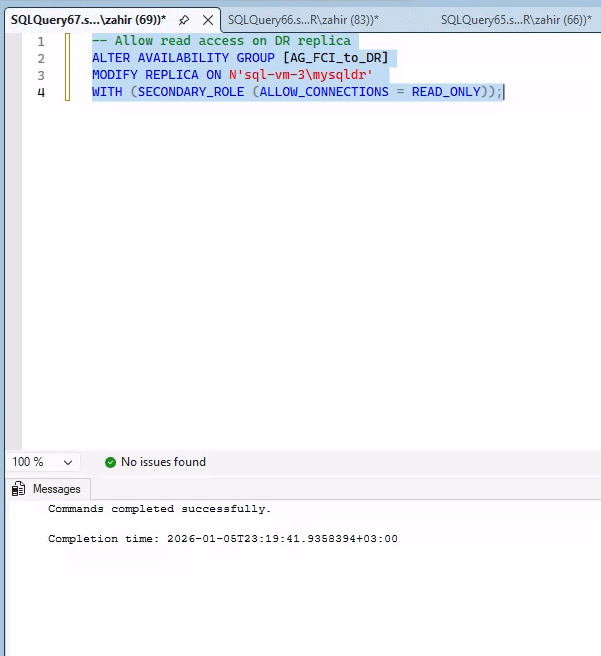Viewport: 601px width, 656px height.
Task: Pin the SQLQuery67 tab
Action: 184,20
